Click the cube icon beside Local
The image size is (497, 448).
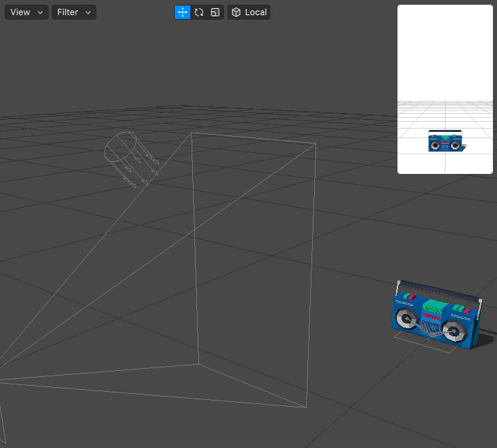point(236,12)
